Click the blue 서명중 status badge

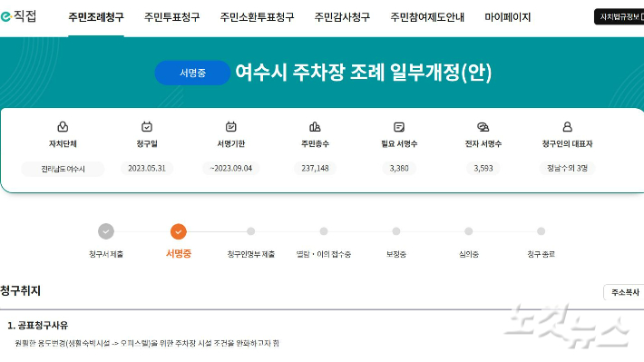(x=192, y=73)
